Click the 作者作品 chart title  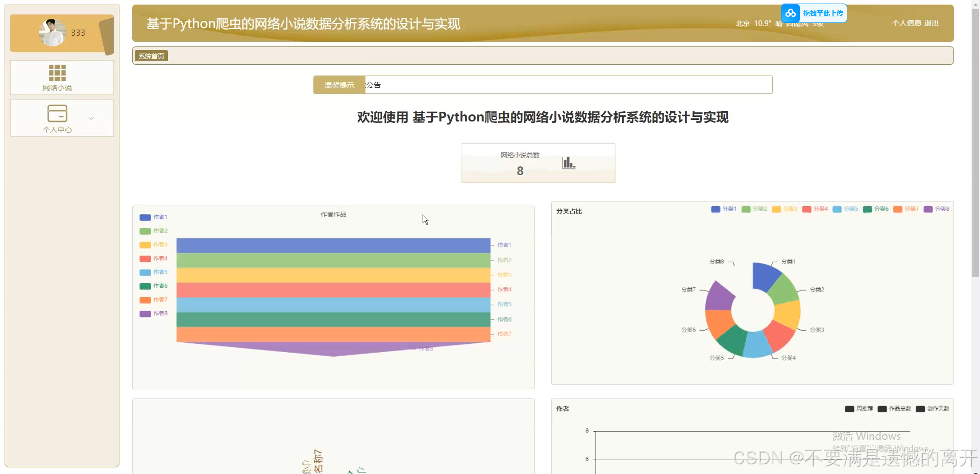pos(333,214)
